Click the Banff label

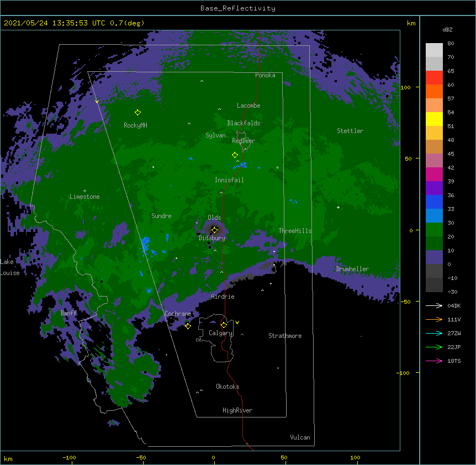pos(68,313)
